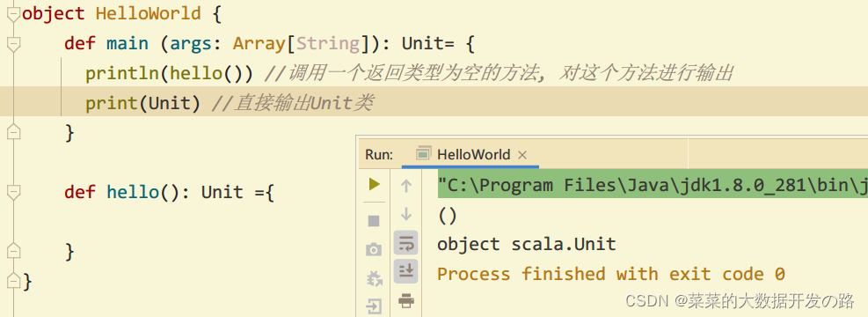Viewport: 868px width, 317px height.
Task: Toggle Scroll to End in Run console
Action: [406, 270]
